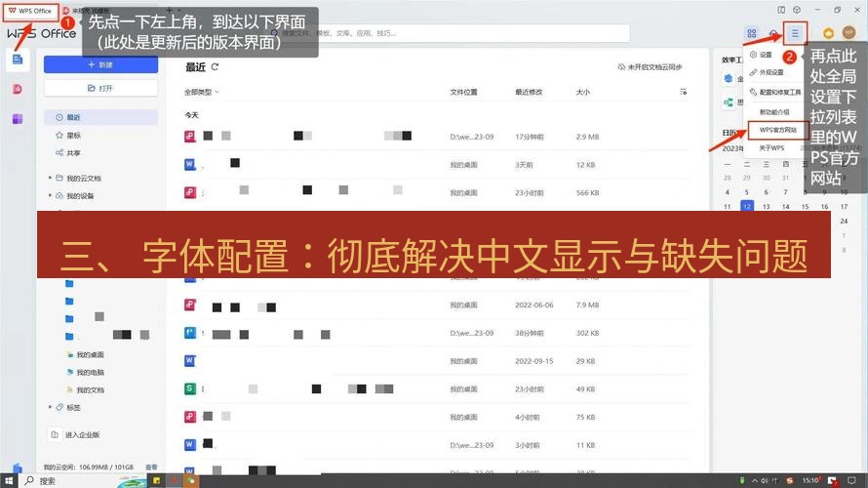Select 新功能介绍 from the menu
This screenshot has width=868, height=488.
pos(774,112)
